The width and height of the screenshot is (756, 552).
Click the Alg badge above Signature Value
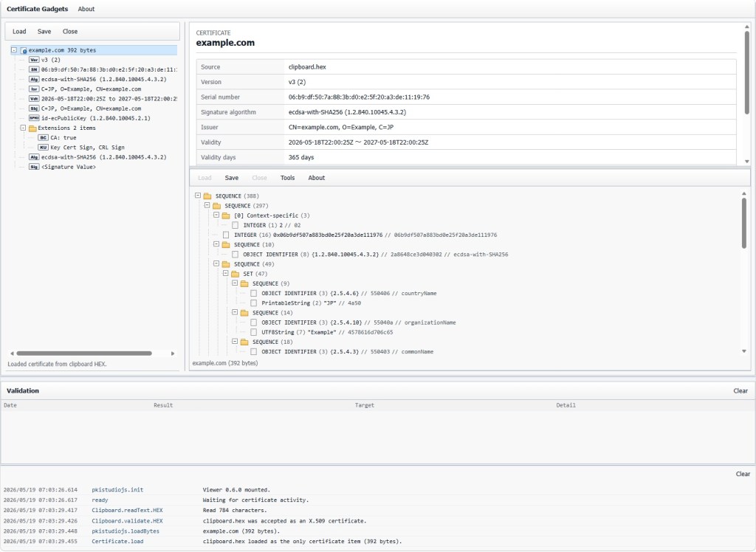[34, 157]
